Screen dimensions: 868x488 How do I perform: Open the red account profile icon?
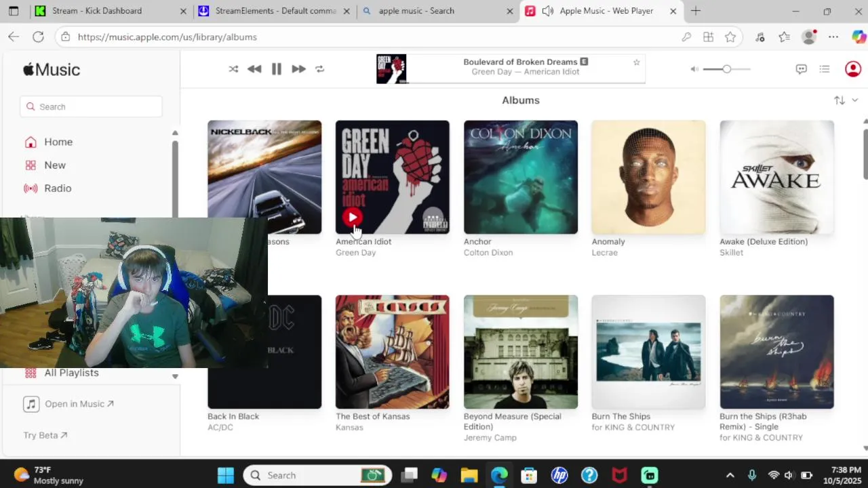coord(853,69)
